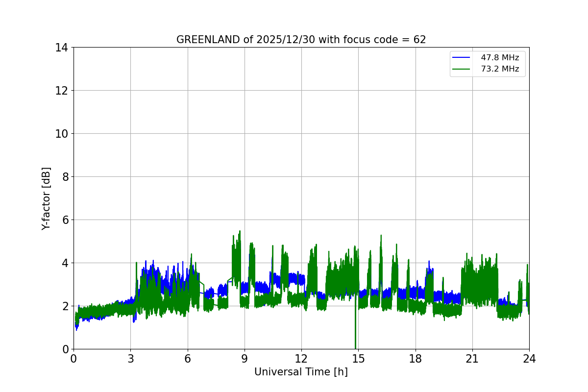Click y-axis tick label 6
Image resolution: width=588 pixels, height=392 pixels.
click(x=64, y=220)
